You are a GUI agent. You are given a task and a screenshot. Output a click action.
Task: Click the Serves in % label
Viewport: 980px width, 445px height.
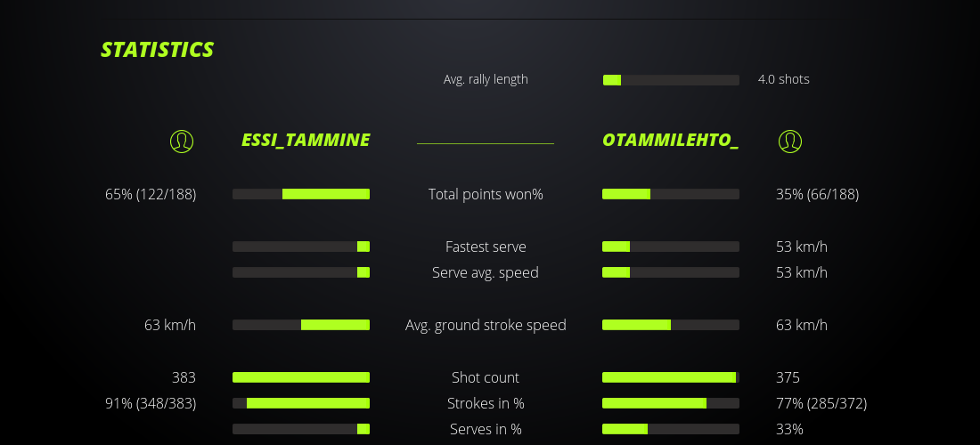point(486,429)
